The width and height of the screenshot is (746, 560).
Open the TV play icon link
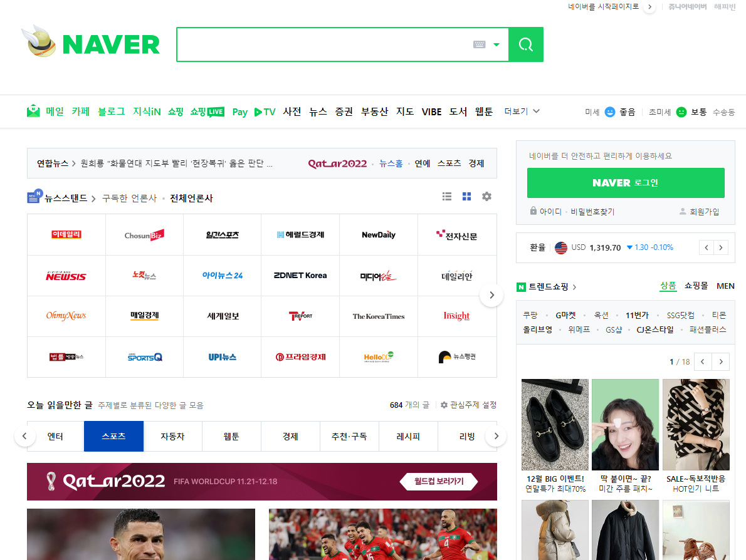[265, 111]
